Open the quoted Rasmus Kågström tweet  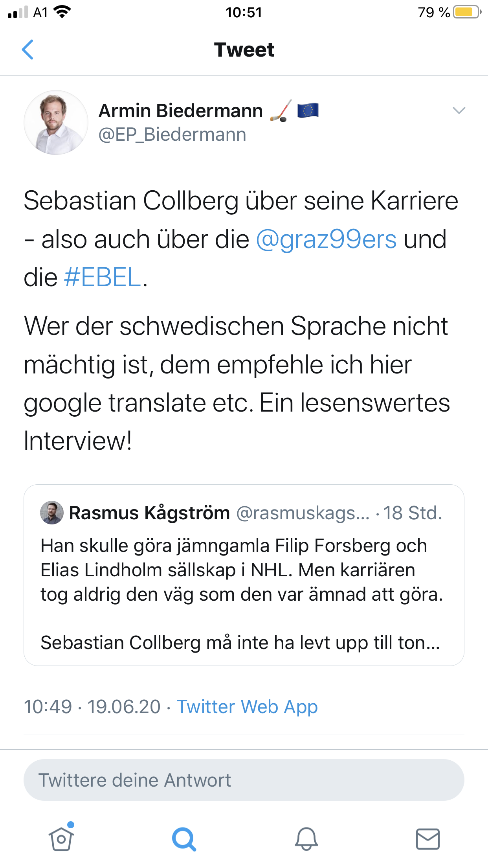coord(244,582)
